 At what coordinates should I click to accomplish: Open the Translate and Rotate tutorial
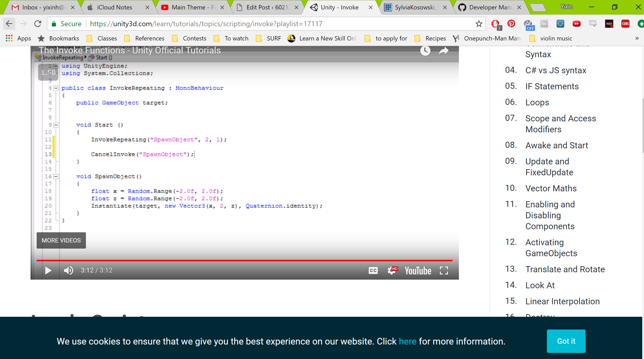[565, 269]
